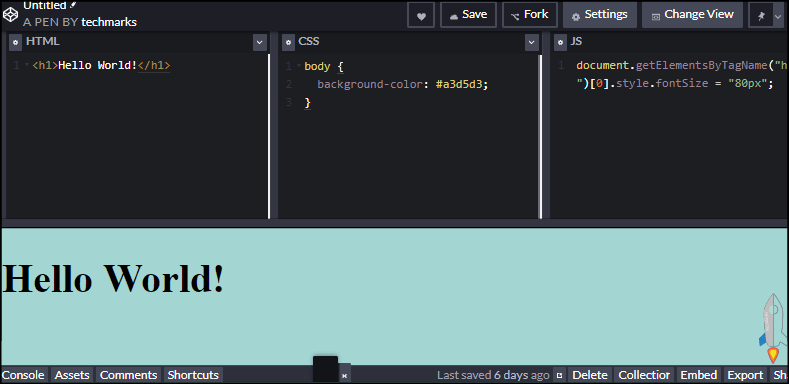The width and height of the screenshot is (789, 384).
Task: Click the HTML panel label
Action: pos(43,42)
